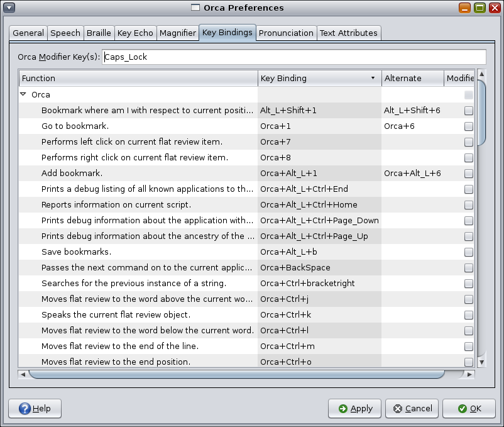
Task: Open the Pronunciation tab
Action: pyautogui.click(x=286, y=33)
